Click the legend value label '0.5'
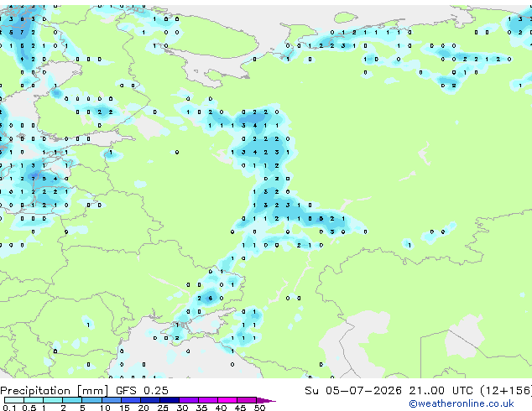The image size is (532, 411). (x=29, y=408)
